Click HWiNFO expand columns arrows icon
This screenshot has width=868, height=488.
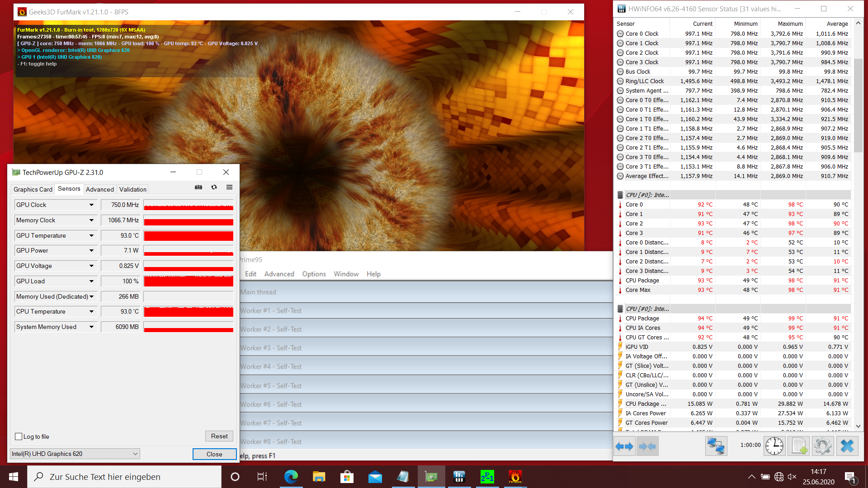pyautogui.click(x=624, y=446)
